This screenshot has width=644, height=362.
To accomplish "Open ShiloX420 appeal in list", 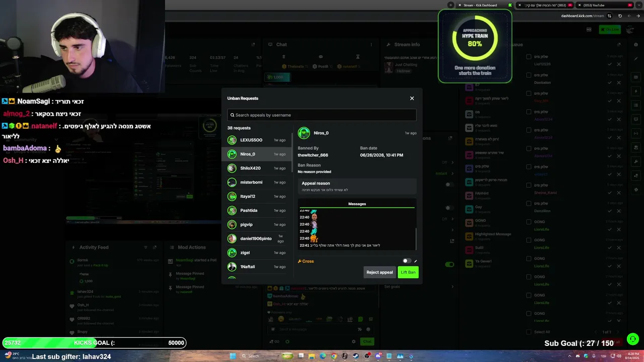I will pos(257,168).
